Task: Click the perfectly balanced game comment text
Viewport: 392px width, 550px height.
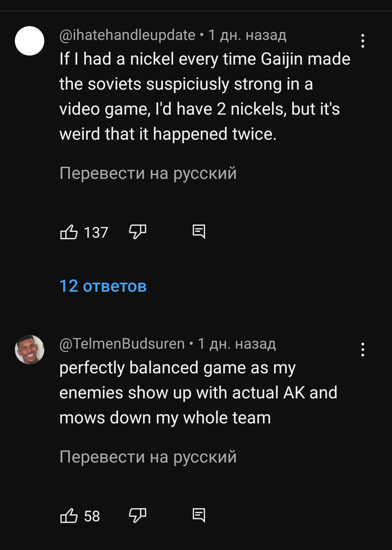Action: point(198,393)
